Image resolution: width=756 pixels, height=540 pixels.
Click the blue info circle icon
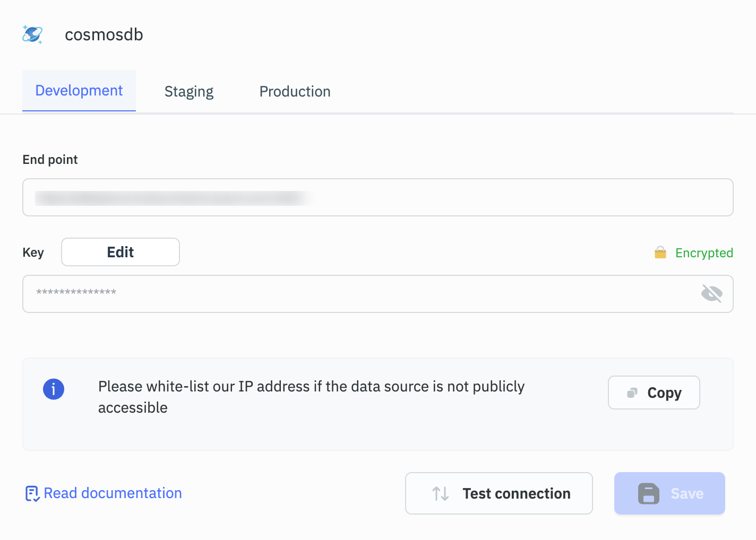tap(54, 389)
